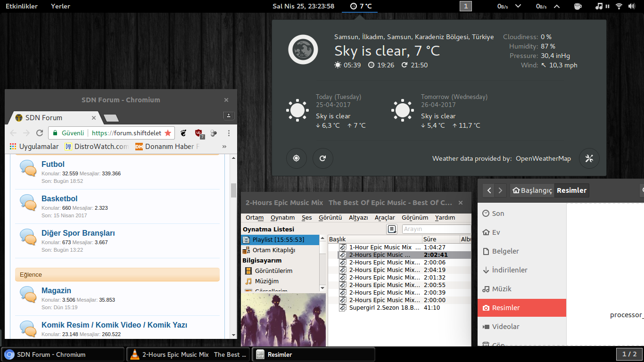Open the Görünüm menu in VLC

(415, 218)
